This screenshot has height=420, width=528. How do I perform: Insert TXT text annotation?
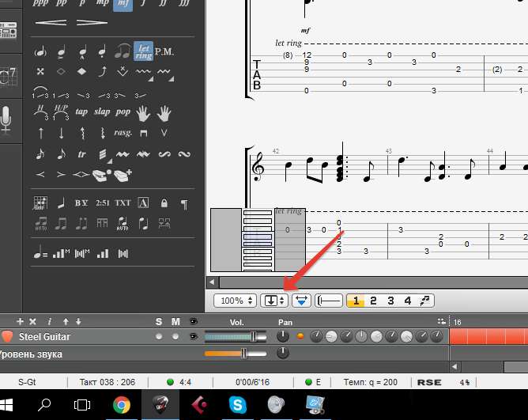tap(123, 203)
